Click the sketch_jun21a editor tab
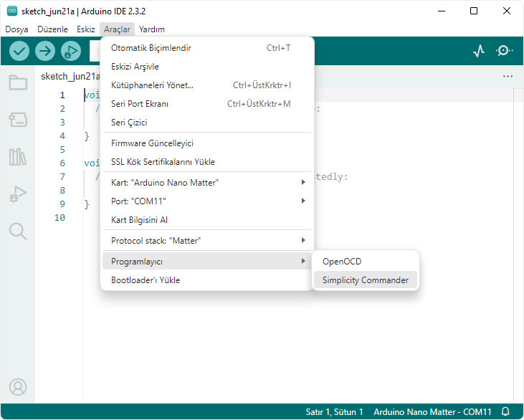 70,76
